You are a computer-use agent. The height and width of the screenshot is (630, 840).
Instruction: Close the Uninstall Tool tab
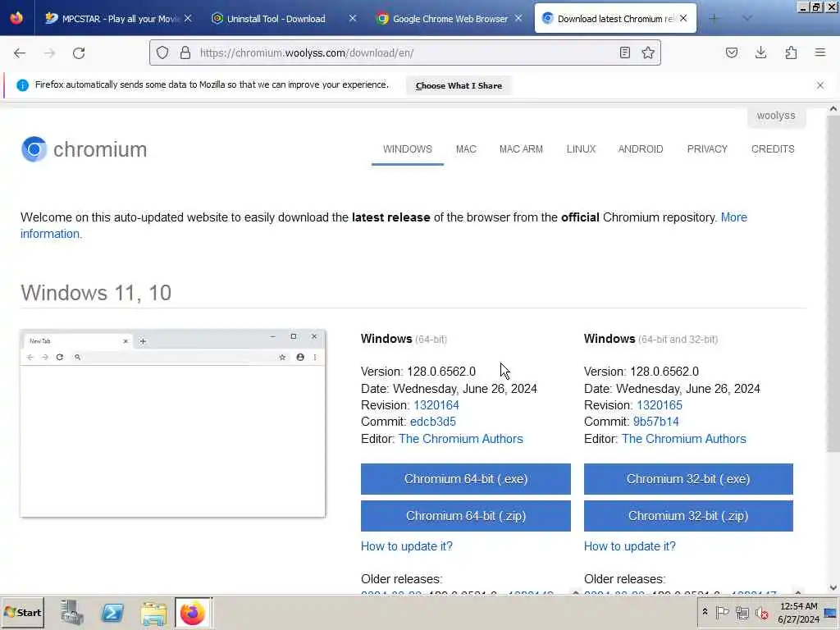353,18
